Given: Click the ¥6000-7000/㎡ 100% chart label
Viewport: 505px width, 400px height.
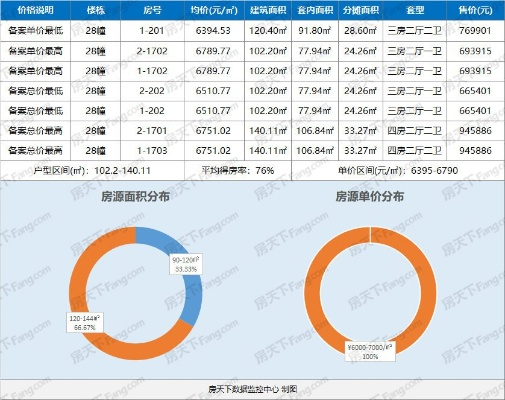Looking at the screenshot, I should (370, 352).
